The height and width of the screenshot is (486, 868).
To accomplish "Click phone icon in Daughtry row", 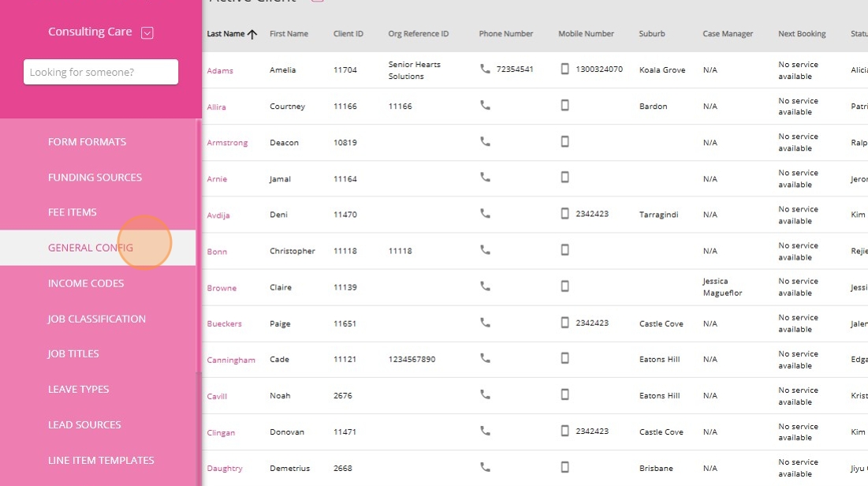I will coord(485,466).
